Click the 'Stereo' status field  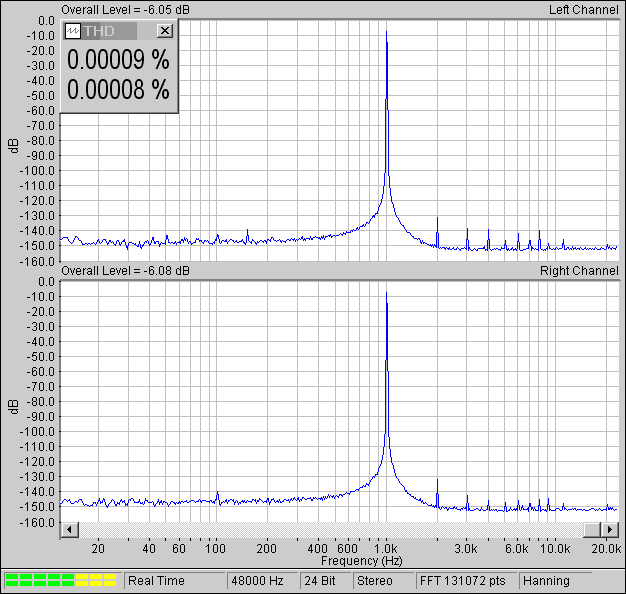coord(383,580)
